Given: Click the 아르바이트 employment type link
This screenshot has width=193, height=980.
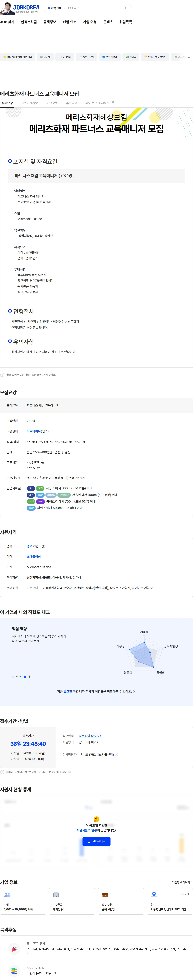Looking at the screenshot, I should tap(34, 431).
